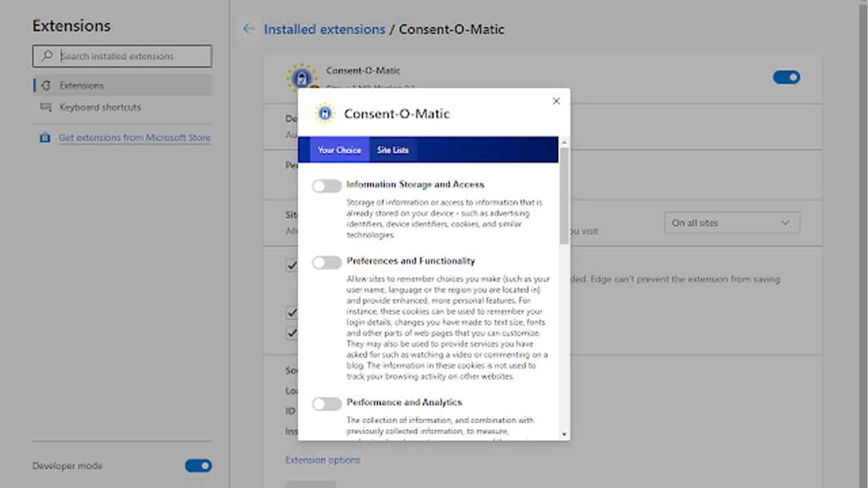Click the dialog scrollbar down arrow
Screen dimensions: 868x488
564,434
